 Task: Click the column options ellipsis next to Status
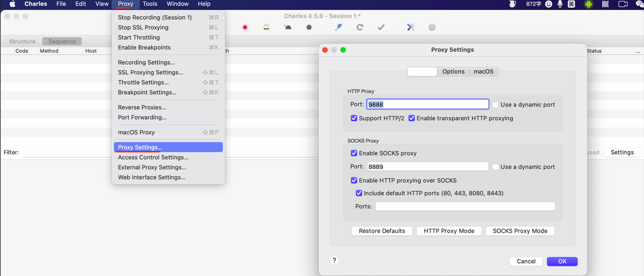click(x=638, y=51)
